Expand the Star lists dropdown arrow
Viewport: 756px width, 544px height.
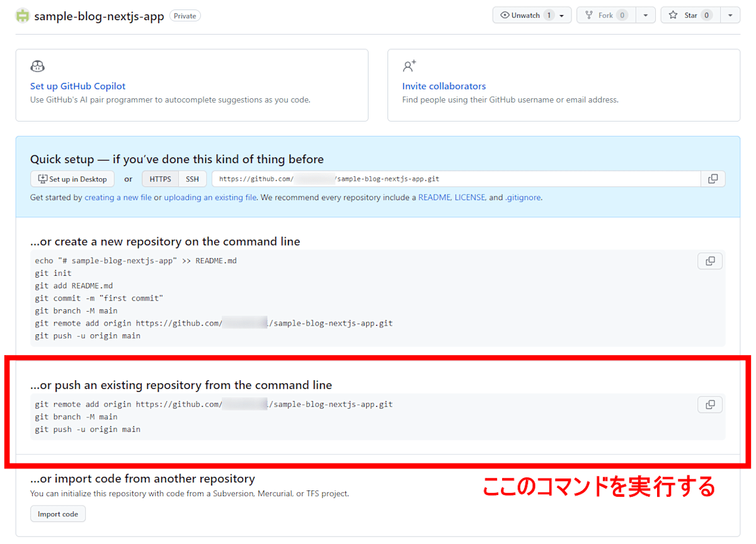coord(730,15)
